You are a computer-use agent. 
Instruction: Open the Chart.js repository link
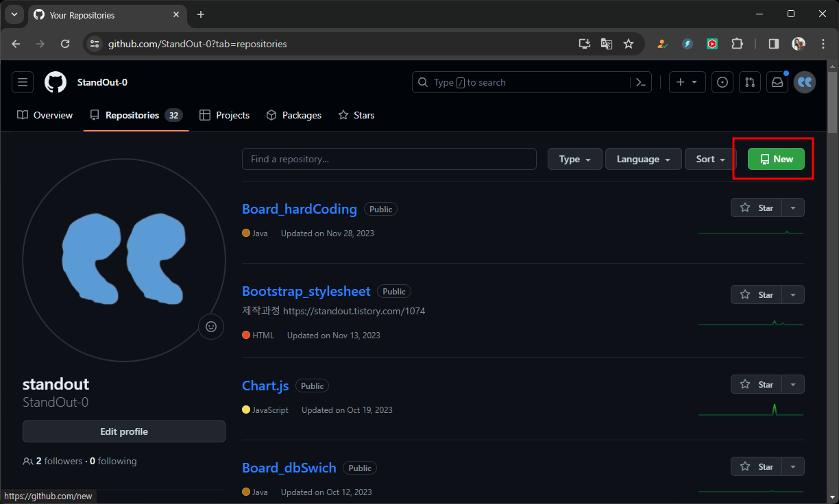pos(265,386)
